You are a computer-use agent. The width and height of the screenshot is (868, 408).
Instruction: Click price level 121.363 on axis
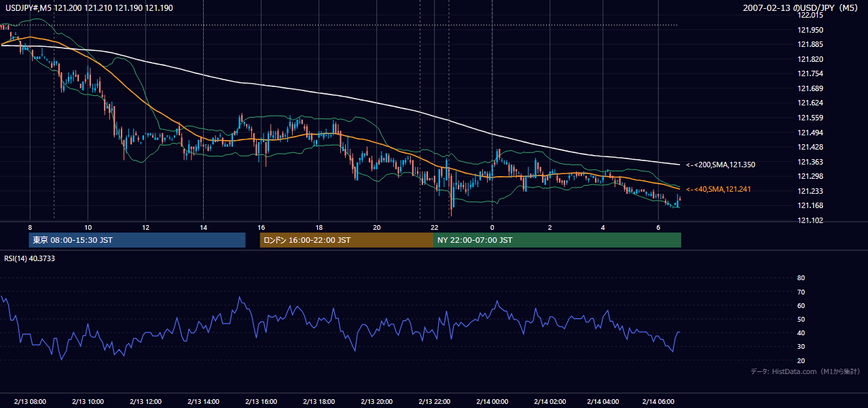(810, 162)
